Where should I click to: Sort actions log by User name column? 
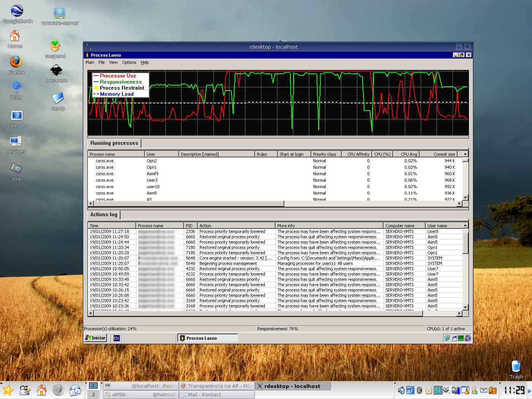tap(444, 226)
